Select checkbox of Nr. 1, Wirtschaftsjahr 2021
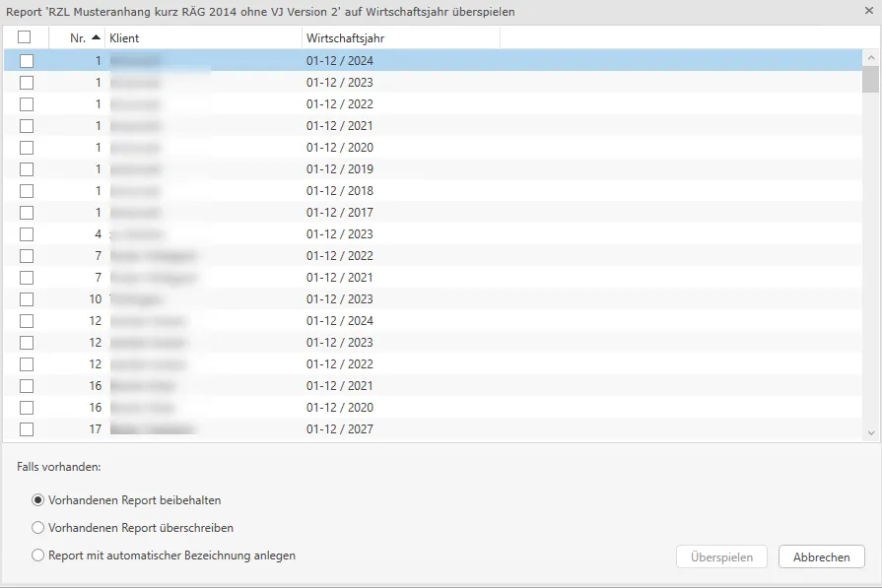Viewport: 882px width, 588px height. click(27, 126)
